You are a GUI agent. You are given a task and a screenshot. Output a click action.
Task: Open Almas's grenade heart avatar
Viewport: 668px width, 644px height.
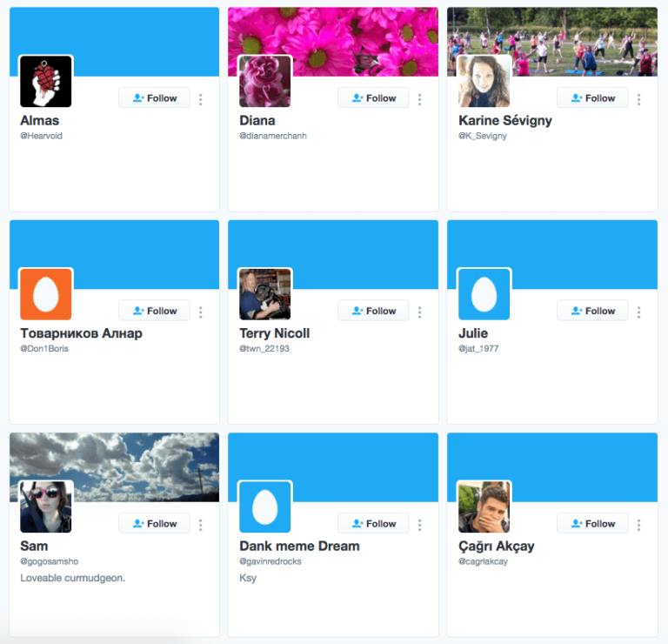pyautogui.click(x=46, y=81)
